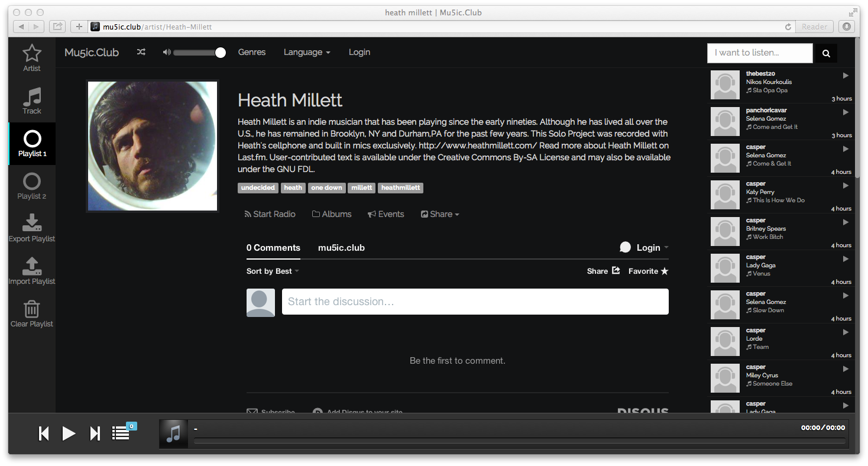
Task: Click the Mu5ic.Club brand logo
Action: (x=92, y=52)
